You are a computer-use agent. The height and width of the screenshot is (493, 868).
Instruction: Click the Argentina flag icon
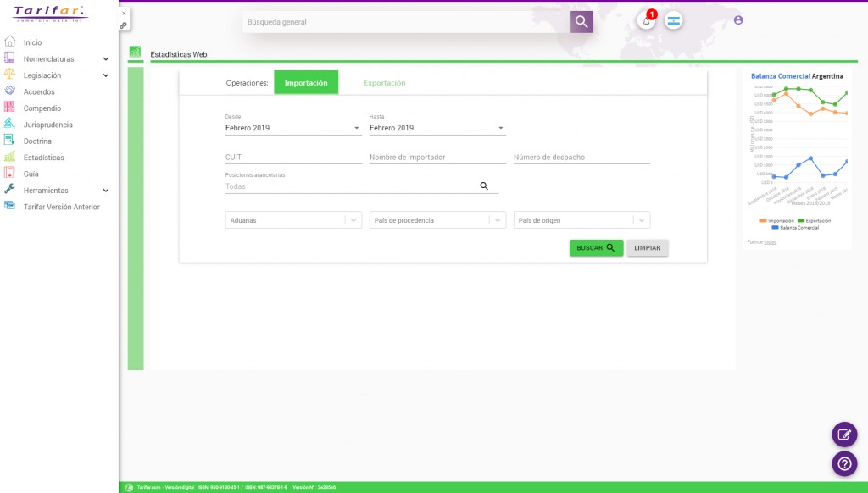[674, 21]
